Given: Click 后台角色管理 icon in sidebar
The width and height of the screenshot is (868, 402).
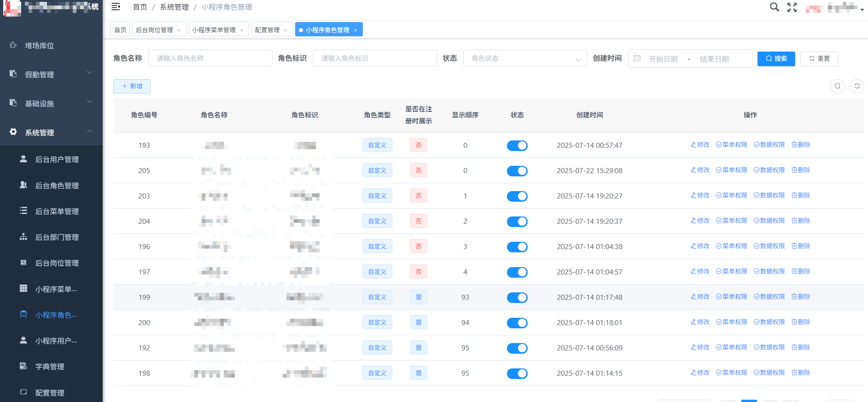Looking at the screenshot, I should 23,185.
